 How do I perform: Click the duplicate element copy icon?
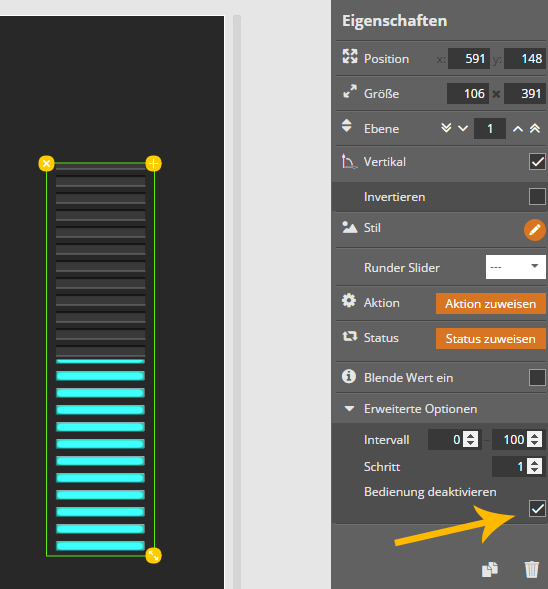[490, 569]
